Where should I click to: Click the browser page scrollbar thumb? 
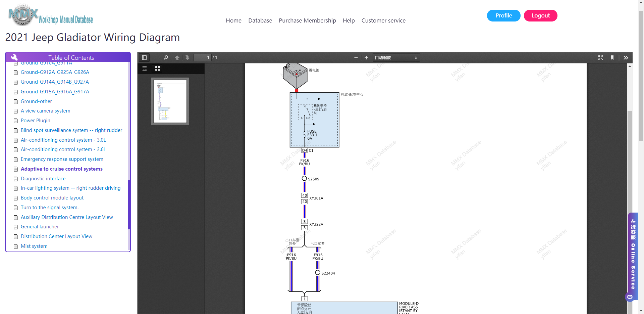[641, 76]
